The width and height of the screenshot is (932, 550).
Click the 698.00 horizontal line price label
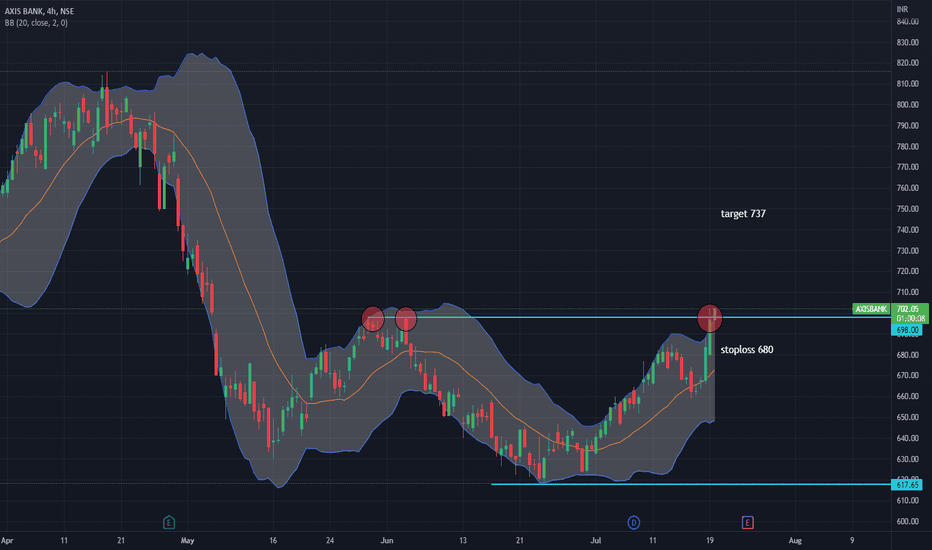point(907,330)
